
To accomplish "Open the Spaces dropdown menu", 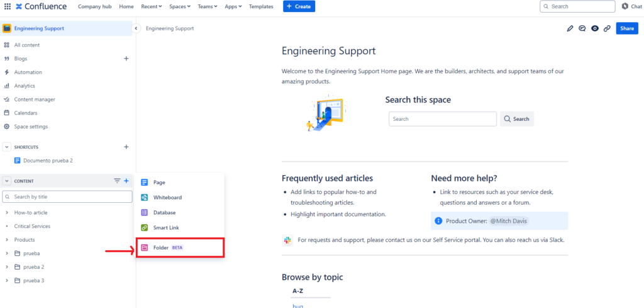I will (179, 6).
